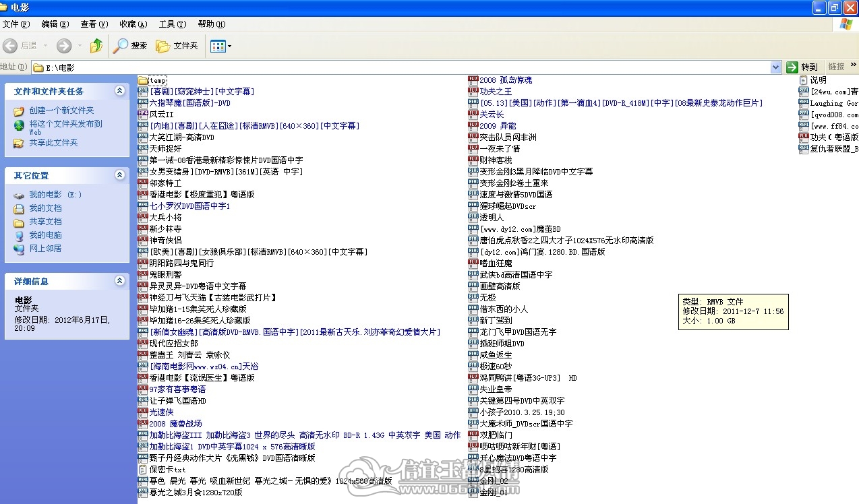Click the share folder hand icon

19,143
